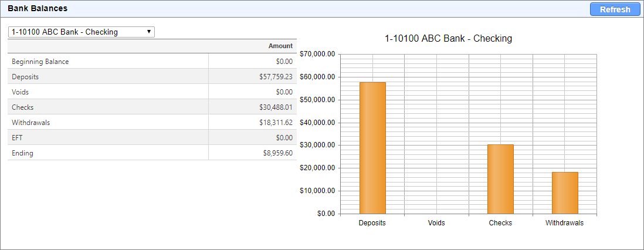
Task: Click the Voids x-axis label under chart
Action: pos(436,223)
